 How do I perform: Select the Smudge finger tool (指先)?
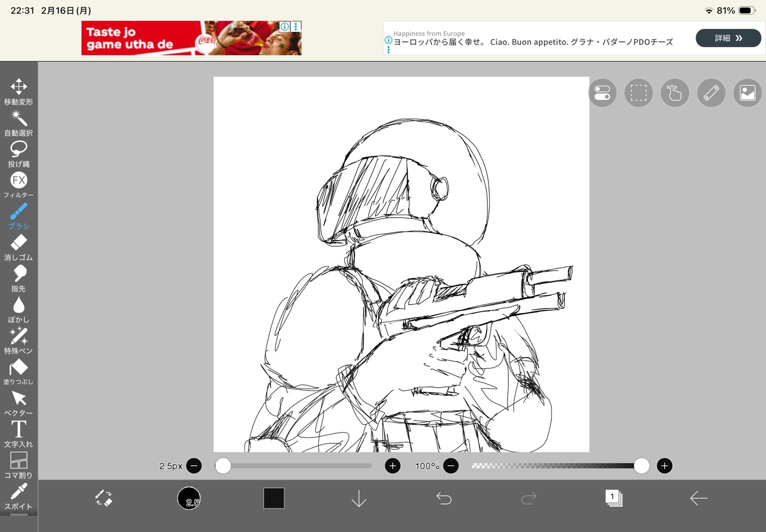[x=18, y=278]
